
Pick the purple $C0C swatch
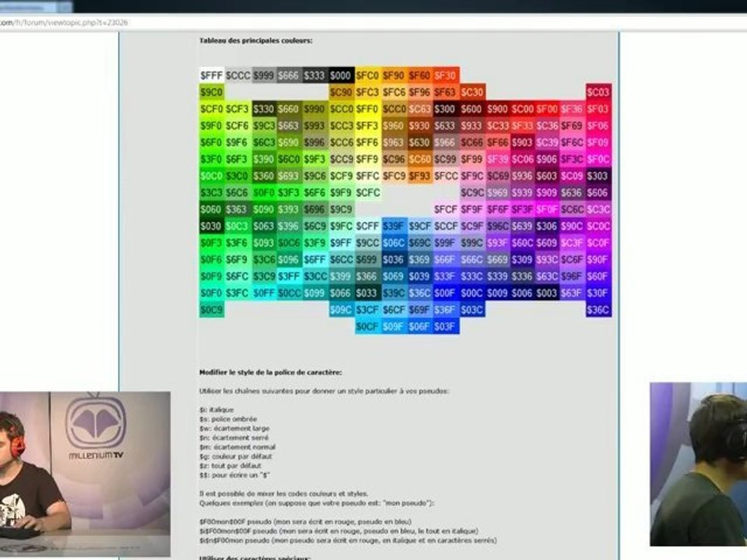coord(598,226)
